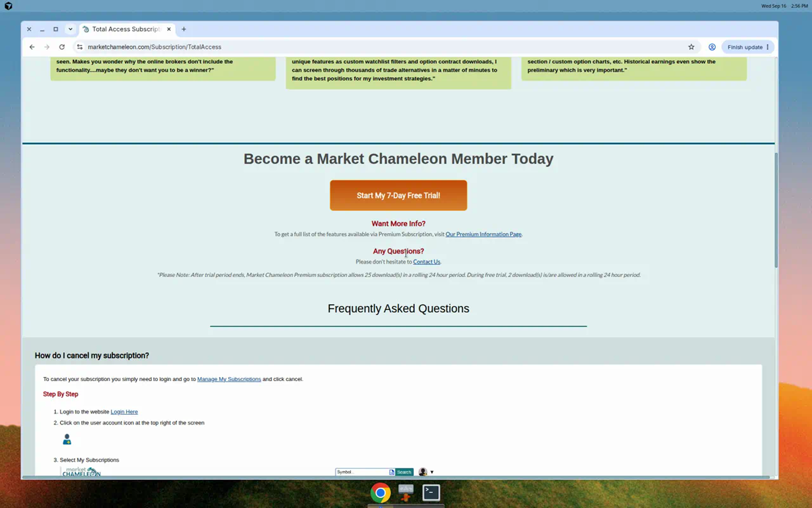Click the page vertical scrollbar
812x508 pixels.
(776, 210)
